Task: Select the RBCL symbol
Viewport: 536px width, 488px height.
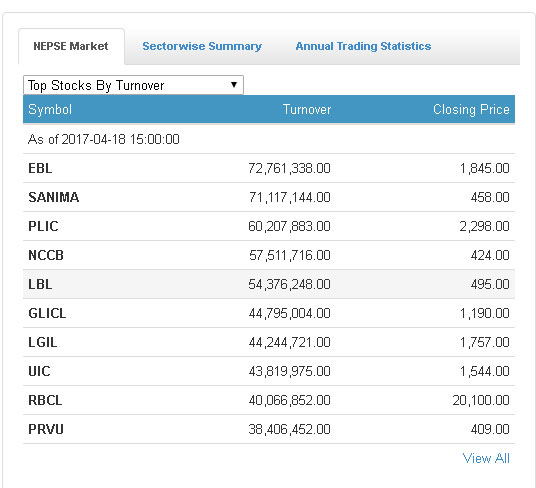Action: pyautogui.click(x=45, y=400)
